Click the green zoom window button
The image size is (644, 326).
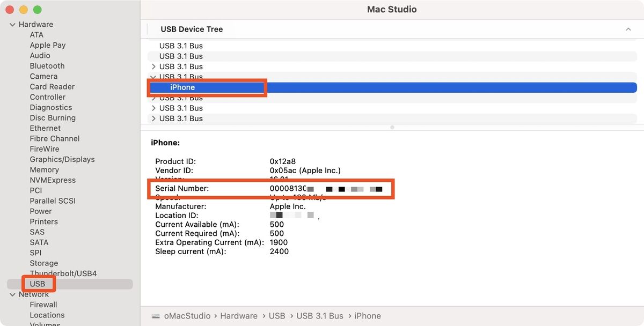(37, 10)
